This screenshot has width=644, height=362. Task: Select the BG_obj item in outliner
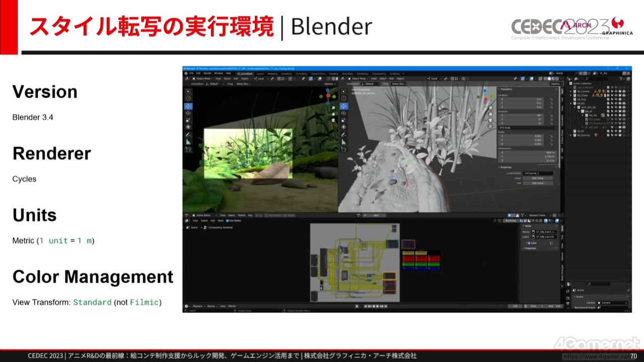click(593, 116)
